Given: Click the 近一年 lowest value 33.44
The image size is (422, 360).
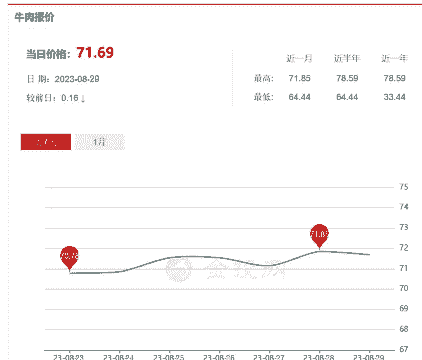Looking at the screenshot, I should 394,97.
